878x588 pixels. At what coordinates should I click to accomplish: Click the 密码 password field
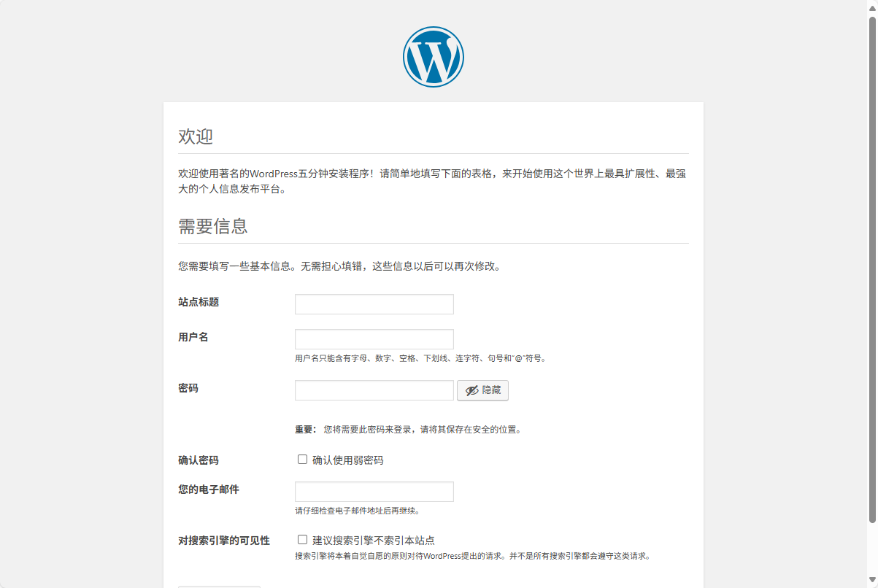(x=374, y=390)
